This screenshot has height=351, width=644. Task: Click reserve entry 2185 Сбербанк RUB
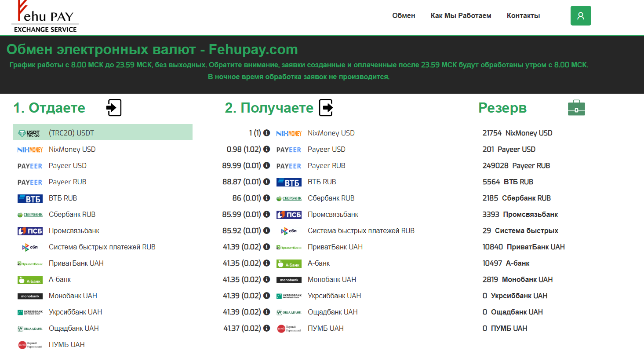(517, 198)
